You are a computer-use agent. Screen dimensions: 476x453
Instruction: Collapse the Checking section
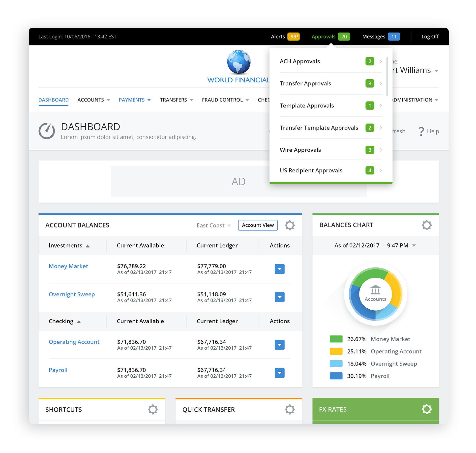(79, 322)
